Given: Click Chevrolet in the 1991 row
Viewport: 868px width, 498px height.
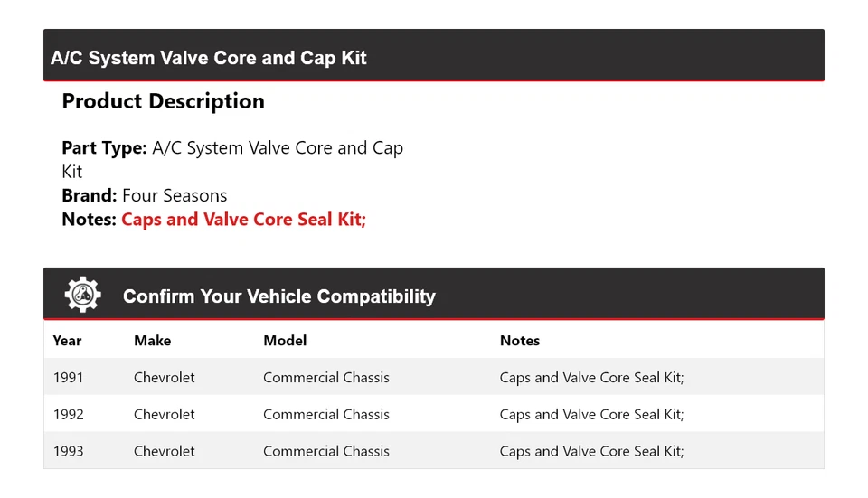Looking at the screenshot, I should tap(164, 377).
